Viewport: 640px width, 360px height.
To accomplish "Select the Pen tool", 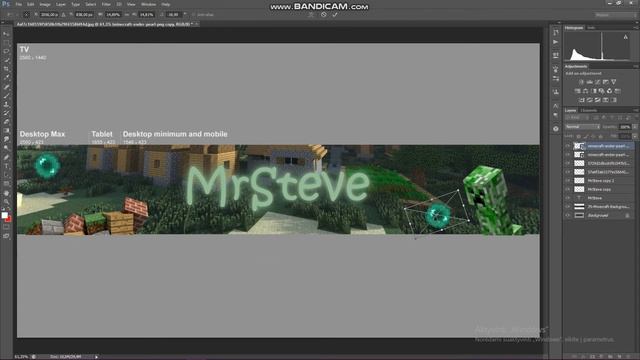I will pos(6,157).
